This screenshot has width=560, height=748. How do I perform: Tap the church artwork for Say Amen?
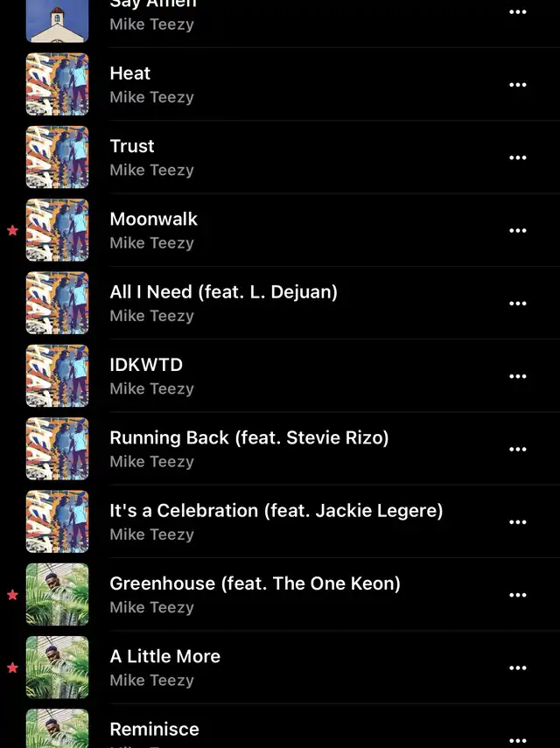pyautogui.click(x=57, y=21)
